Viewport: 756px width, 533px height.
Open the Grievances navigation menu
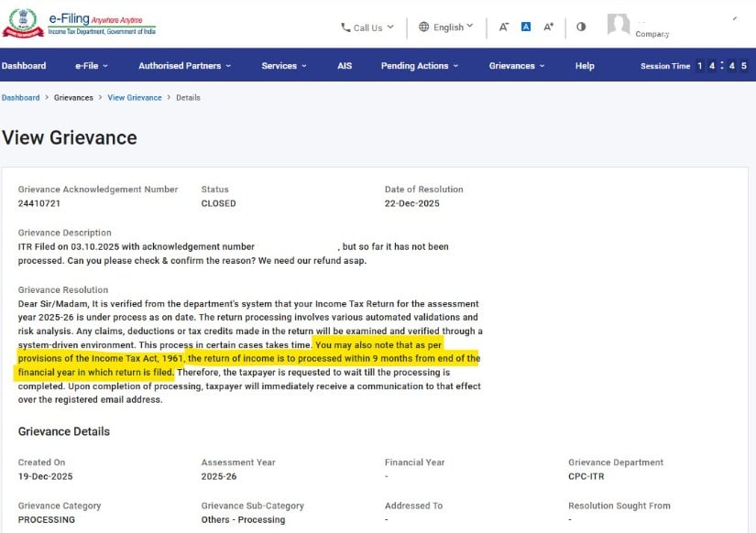pos(516,66)
